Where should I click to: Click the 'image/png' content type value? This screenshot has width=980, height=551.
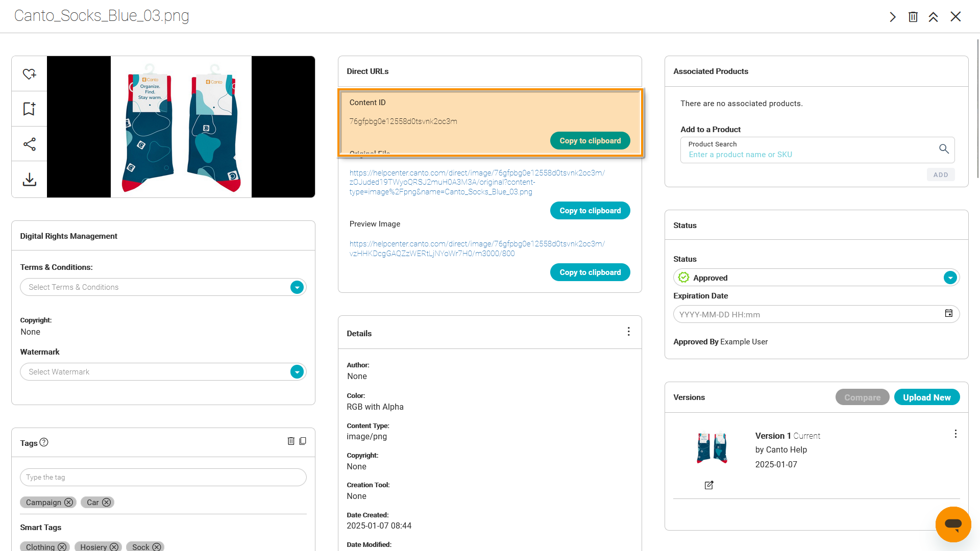pyautogui.click(x=366, y=437)
